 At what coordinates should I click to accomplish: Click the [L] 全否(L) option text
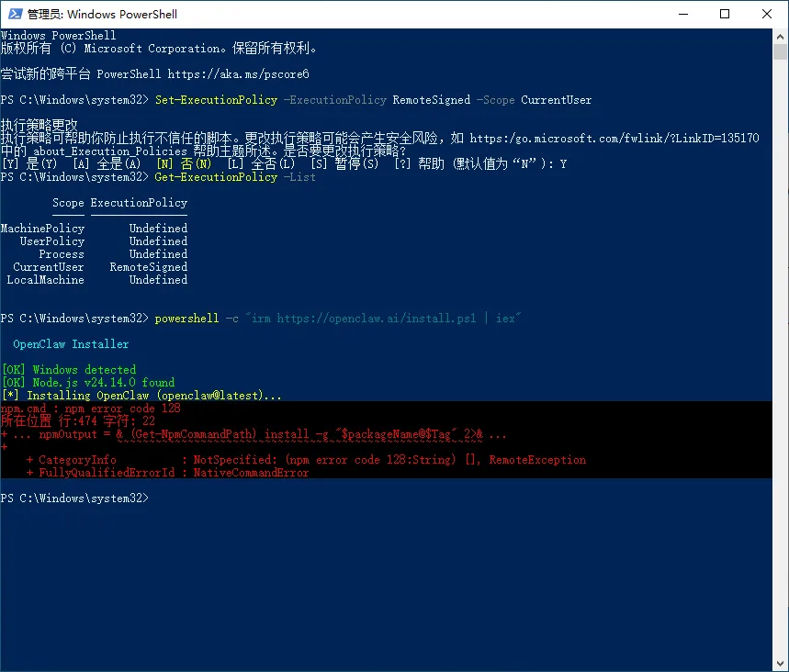click(x=261, y=164)
